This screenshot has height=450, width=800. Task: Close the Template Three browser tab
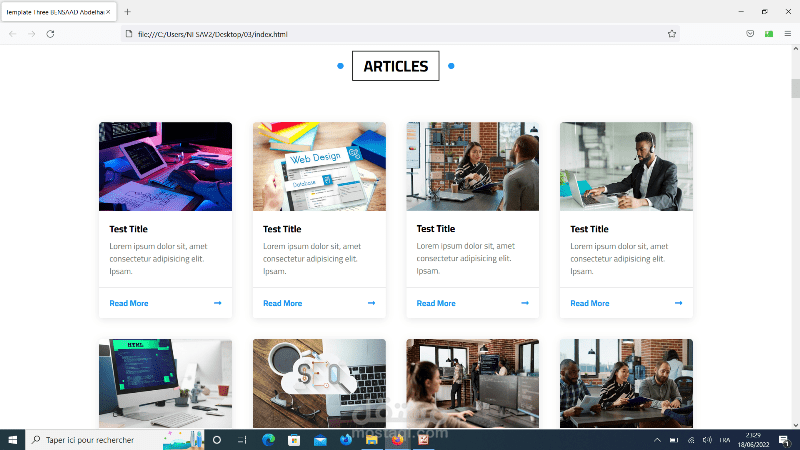108,12
